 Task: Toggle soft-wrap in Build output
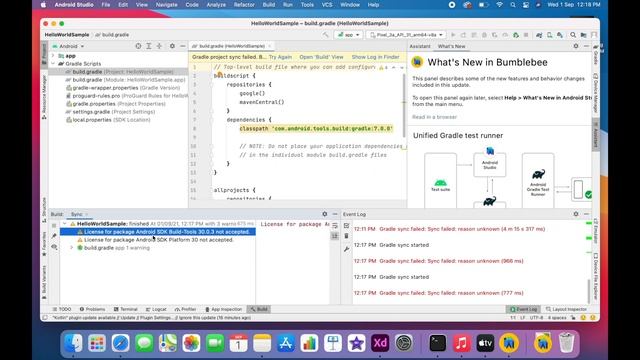point(335,225)
